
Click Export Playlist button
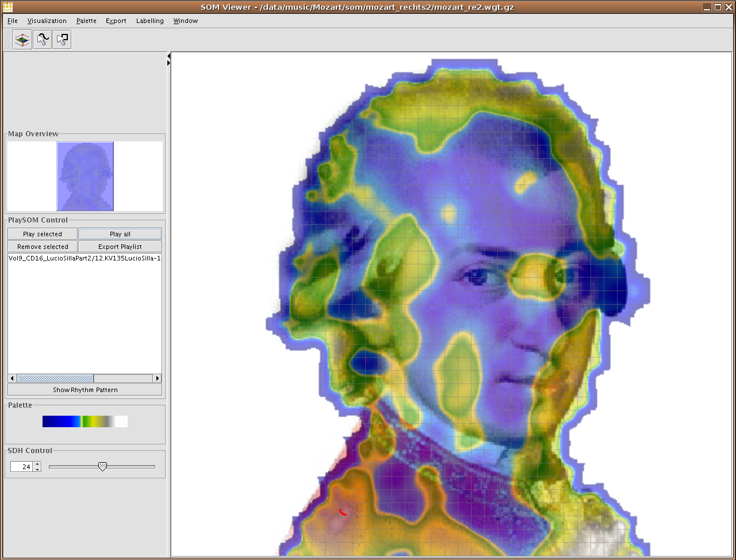[x=120, y=247]
